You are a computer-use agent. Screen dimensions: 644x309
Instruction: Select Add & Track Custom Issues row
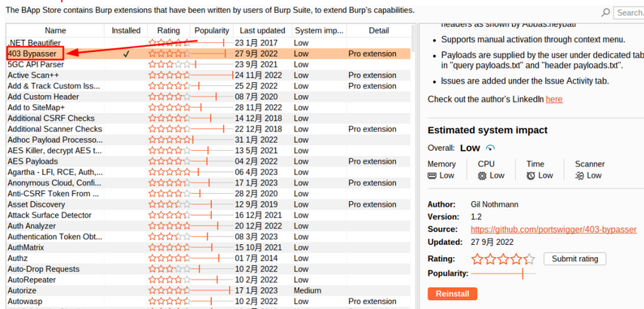pos(208,86)
